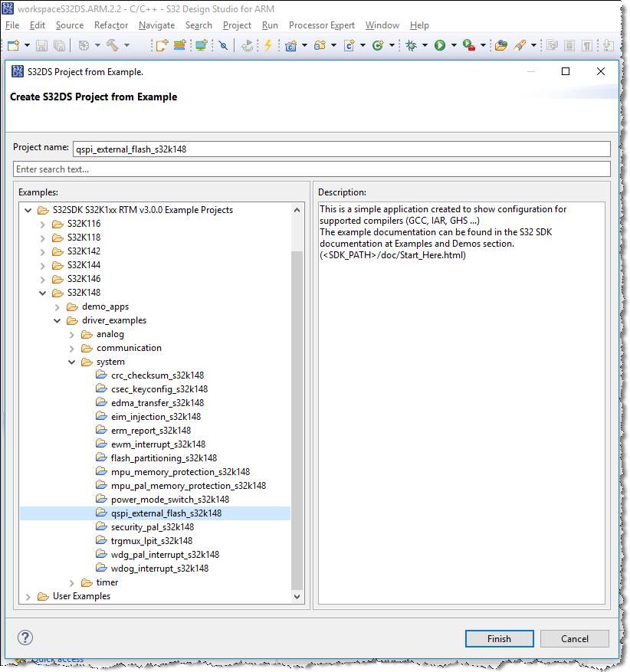
Task: Click the help question mark in the dialog
Action: click(25, 638)
